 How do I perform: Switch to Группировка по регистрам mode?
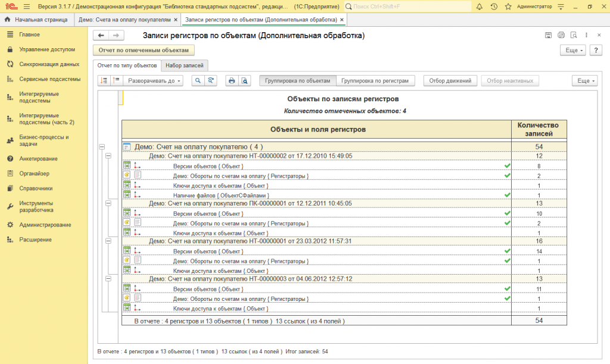[375, 80]
